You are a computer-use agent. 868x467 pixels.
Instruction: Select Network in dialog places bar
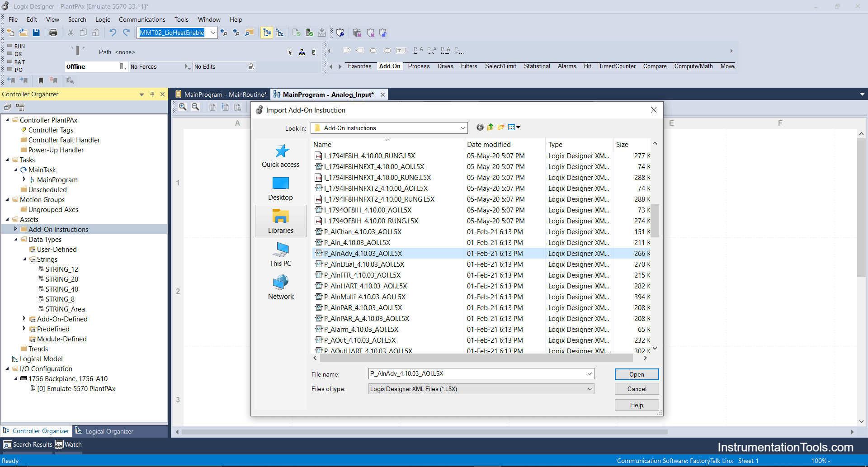click(280, 287)
